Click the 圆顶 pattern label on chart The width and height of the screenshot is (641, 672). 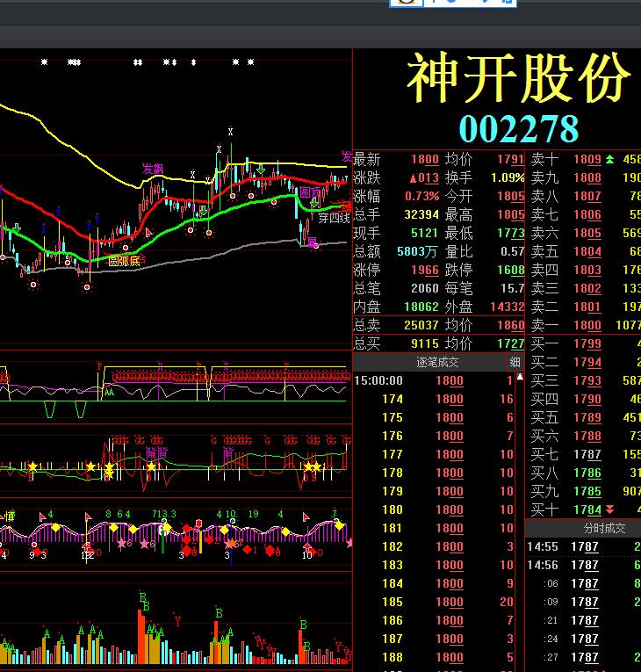pyautogui.click(x=310, y=192)
